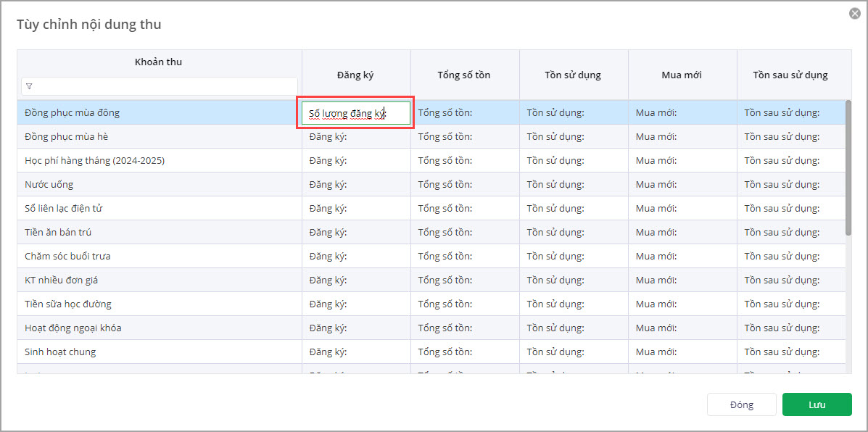Viewport: 868px width, 432px height.
Task: Click Mua mới cell for Chăm sóc buổi trưa
Action: click(682, 257)
